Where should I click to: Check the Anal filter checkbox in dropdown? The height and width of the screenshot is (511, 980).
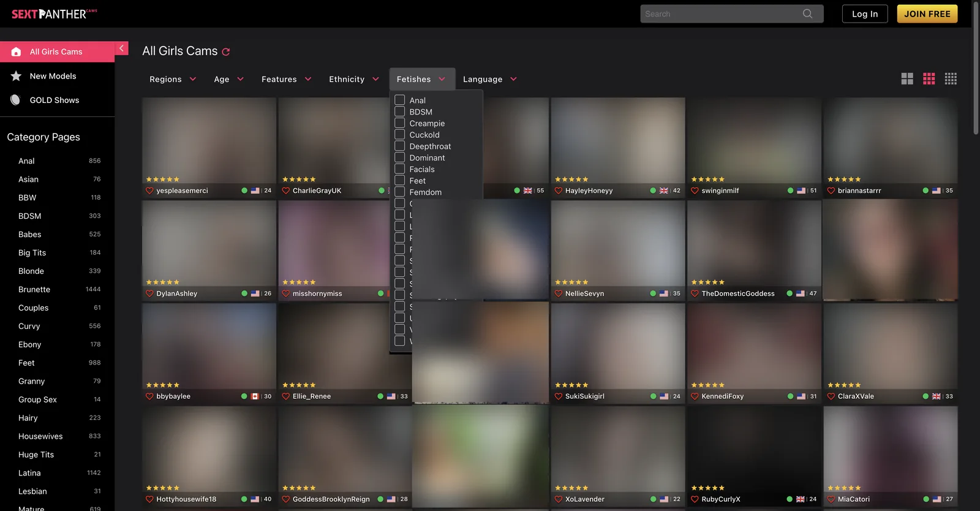coord(400,100)
